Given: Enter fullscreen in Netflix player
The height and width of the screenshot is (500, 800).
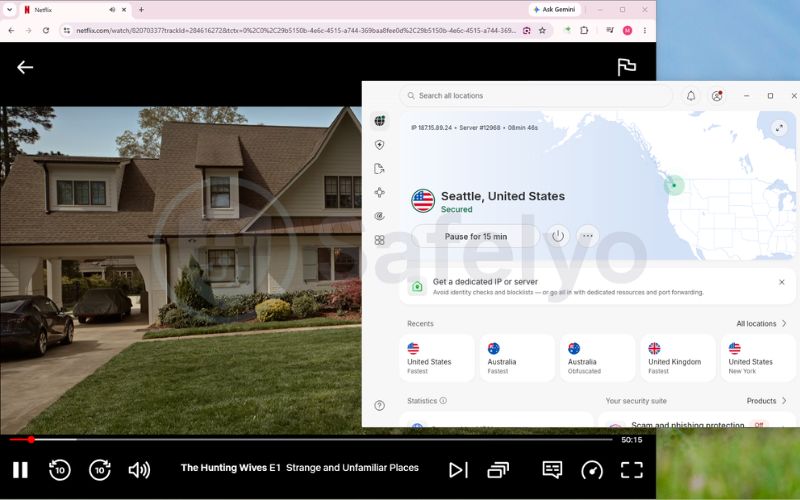Looking at the screenshot, I should coord(632,469).
